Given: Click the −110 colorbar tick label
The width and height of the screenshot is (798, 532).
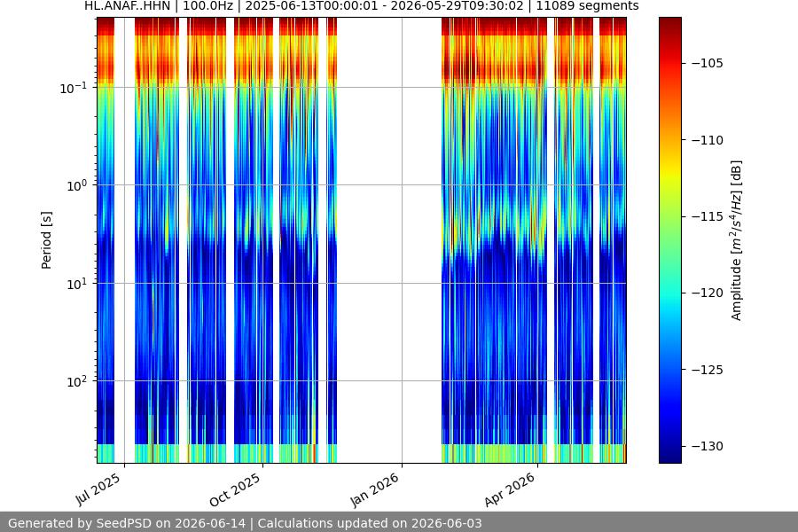Looking at the screenshot, I should (708, 140).
